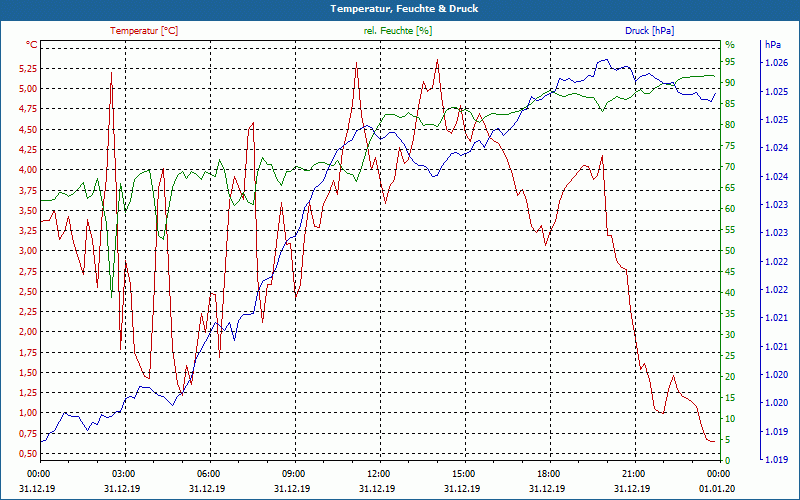The width and height of the screenshot is (800, 500).
Task: Select the blue 'Druck [hPa]' legend label
Action: (x=649, y=31)
